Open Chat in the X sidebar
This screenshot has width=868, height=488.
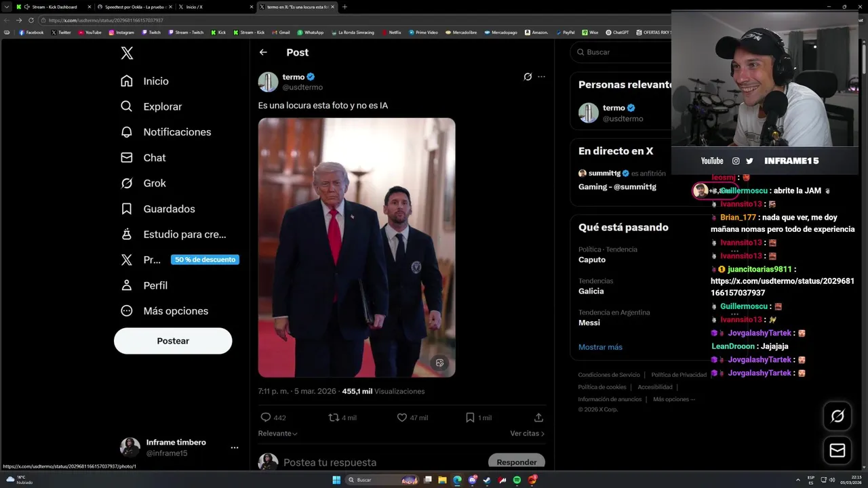(x=143, y=157)
